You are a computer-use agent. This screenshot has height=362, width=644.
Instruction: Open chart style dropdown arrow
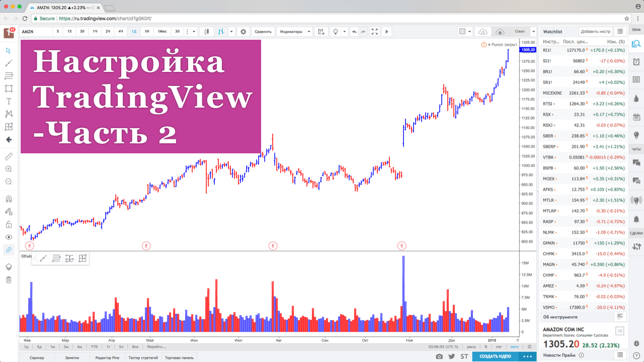[x=231, y=31]
